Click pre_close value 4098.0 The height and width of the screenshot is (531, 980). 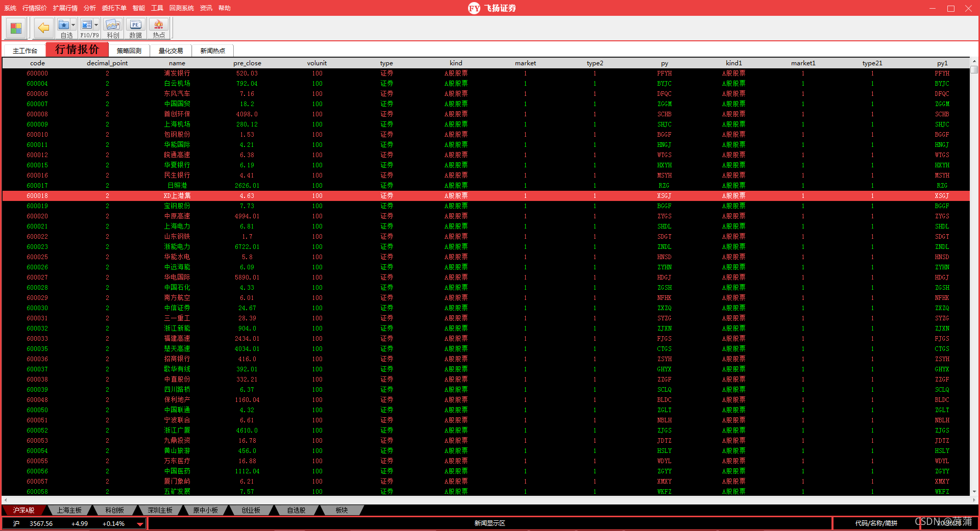(x=247, y=114)
